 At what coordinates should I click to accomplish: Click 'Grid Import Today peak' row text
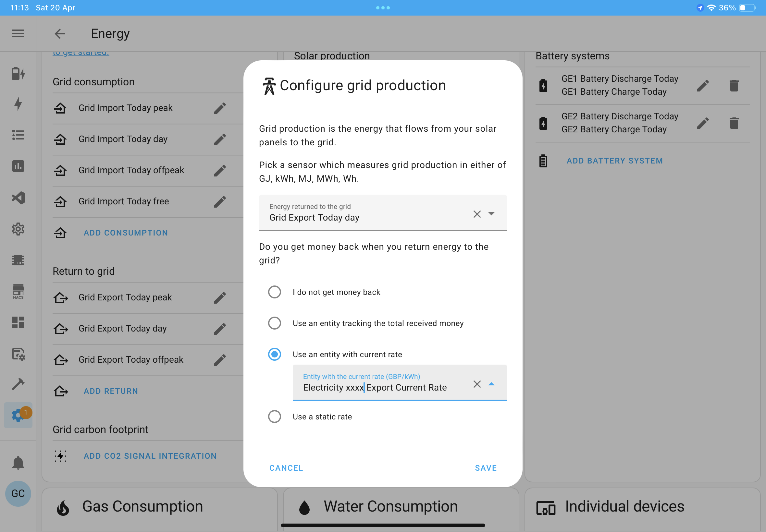(x=125, y=108)
